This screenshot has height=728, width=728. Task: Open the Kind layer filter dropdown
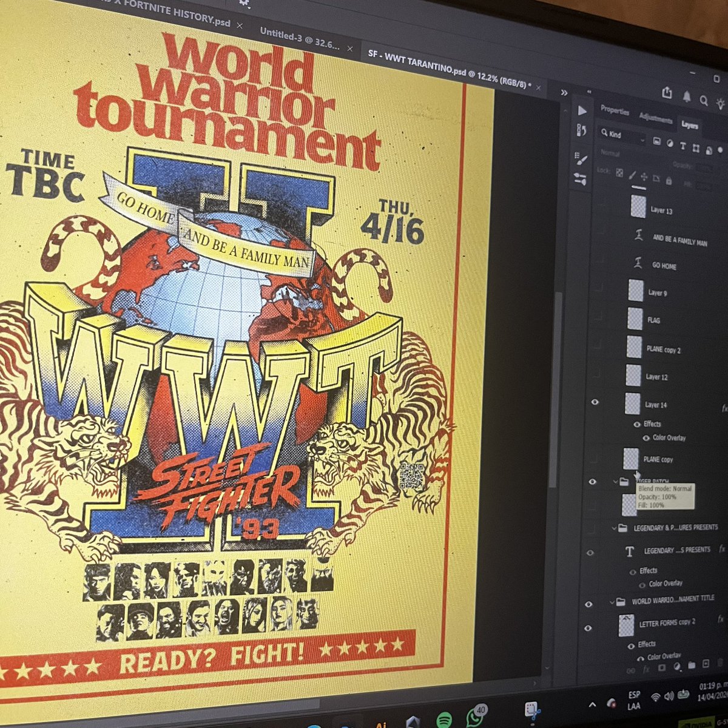click(x=621, y=135)
